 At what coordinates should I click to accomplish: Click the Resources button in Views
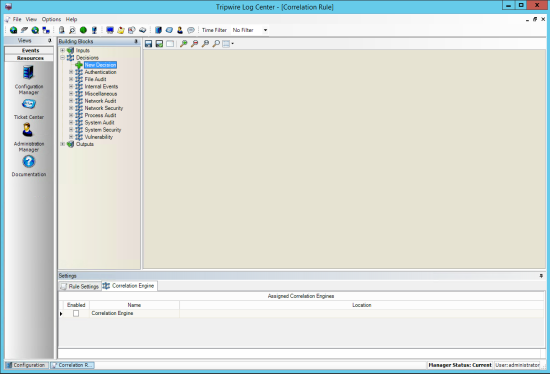coord(29,58)
